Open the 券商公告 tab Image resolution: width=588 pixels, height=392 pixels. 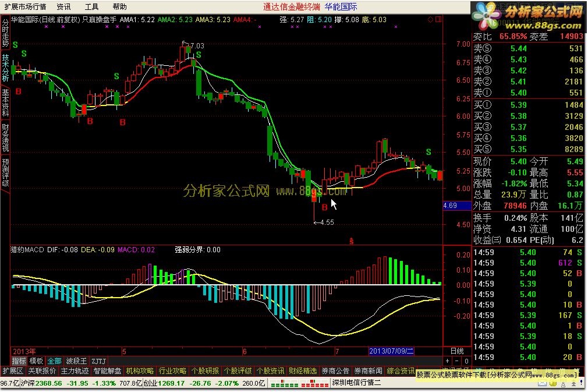[335, 371]
